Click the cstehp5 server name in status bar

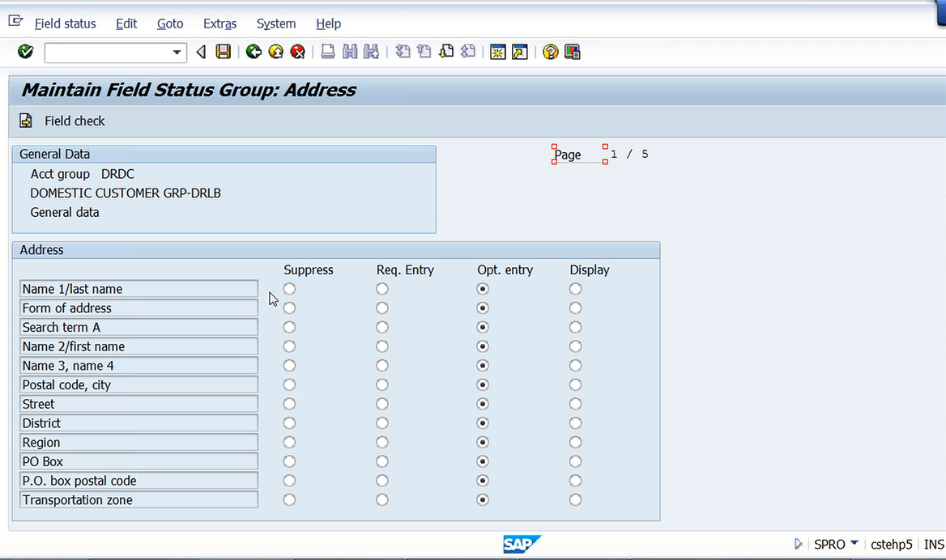pyautogui.click(x=891, y=545)
